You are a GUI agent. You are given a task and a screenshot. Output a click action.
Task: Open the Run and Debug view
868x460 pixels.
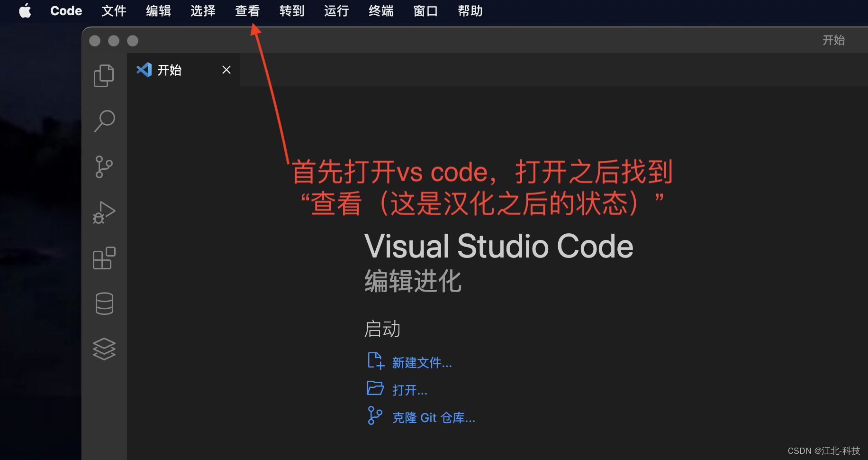click(x=104, y=212)
